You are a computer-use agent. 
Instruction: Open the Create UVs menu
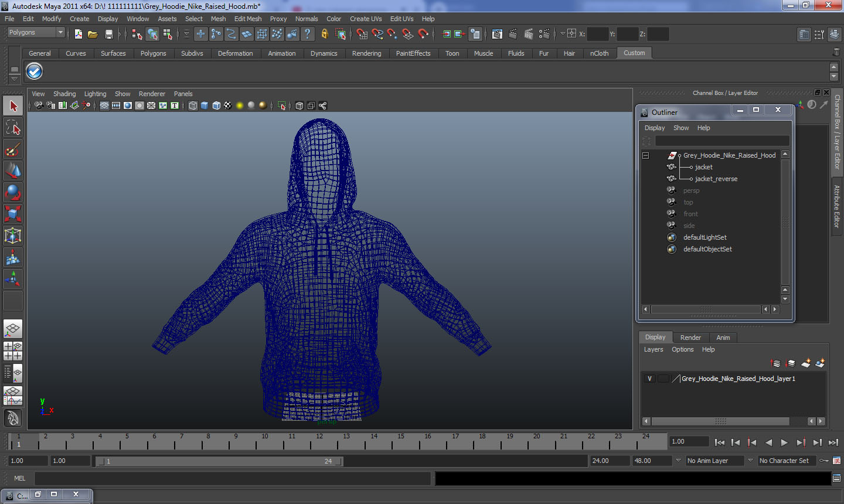366,19
